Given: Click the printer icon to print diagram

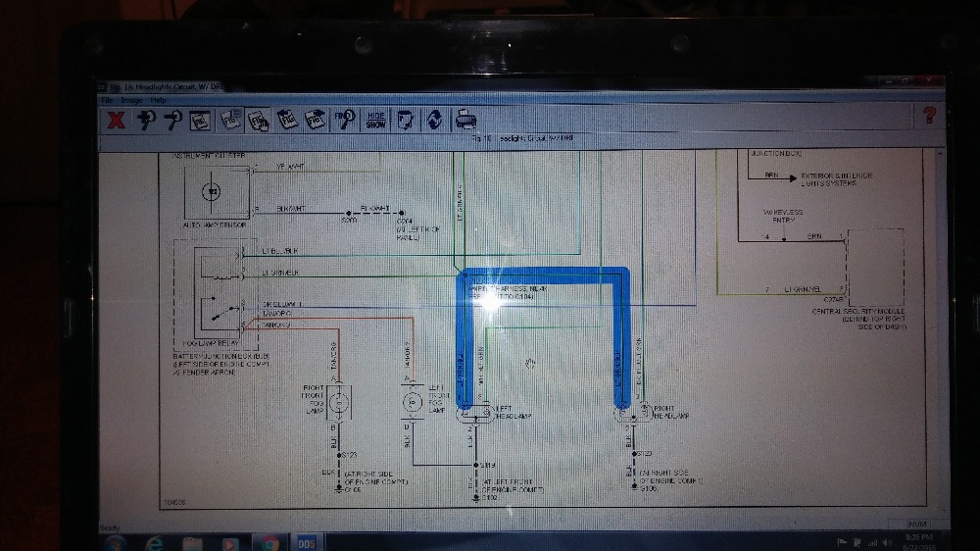Looking at the screenshot, I should coord(465,120).
